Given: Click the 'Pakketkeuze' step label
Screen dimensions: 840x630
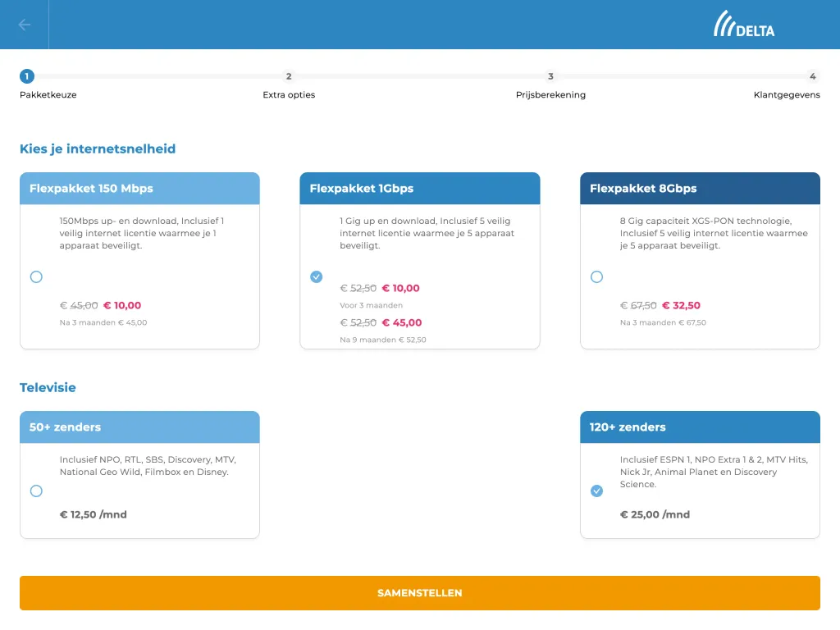Looking at the screenshot, I should coord(48,95).
